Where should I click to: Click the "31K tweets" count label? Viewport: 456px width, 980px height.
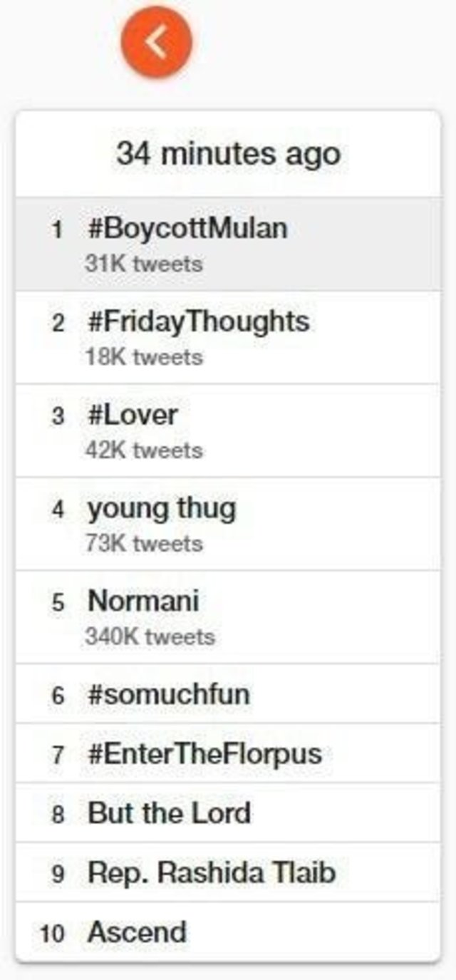(144, 264)
